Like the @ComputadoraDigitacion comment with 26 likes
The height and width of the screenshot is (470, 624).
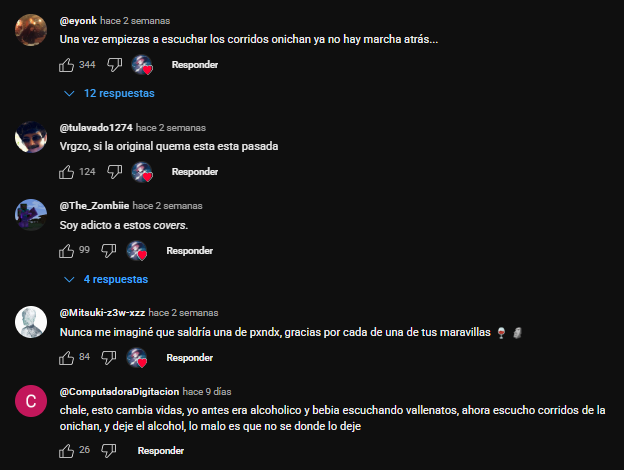[x=66, y=451]
